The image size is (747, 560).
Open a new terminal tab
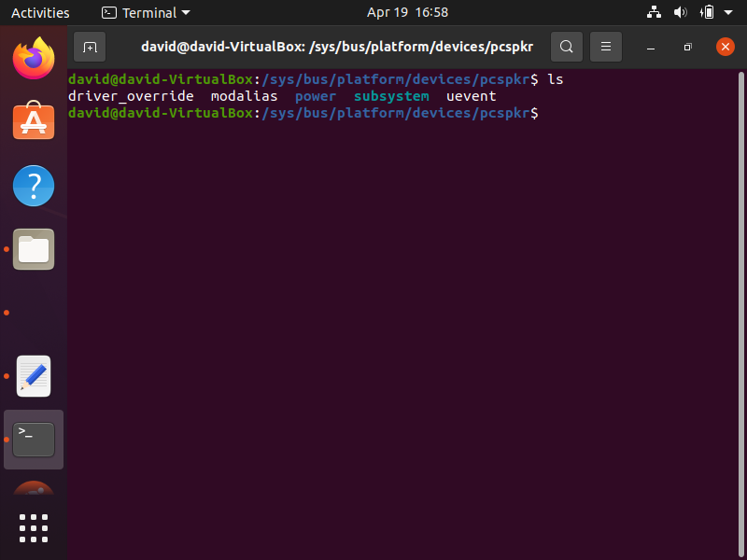point(90,47)
